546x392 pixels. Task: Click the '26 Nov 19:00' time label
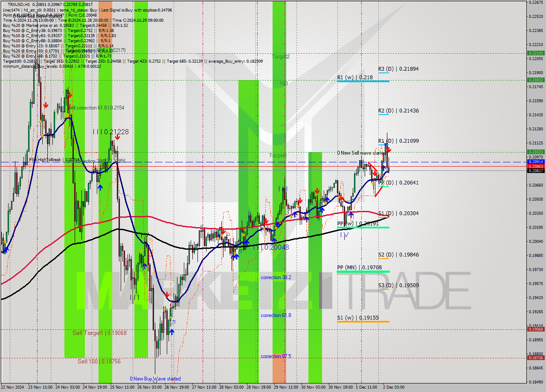(177, 387)
